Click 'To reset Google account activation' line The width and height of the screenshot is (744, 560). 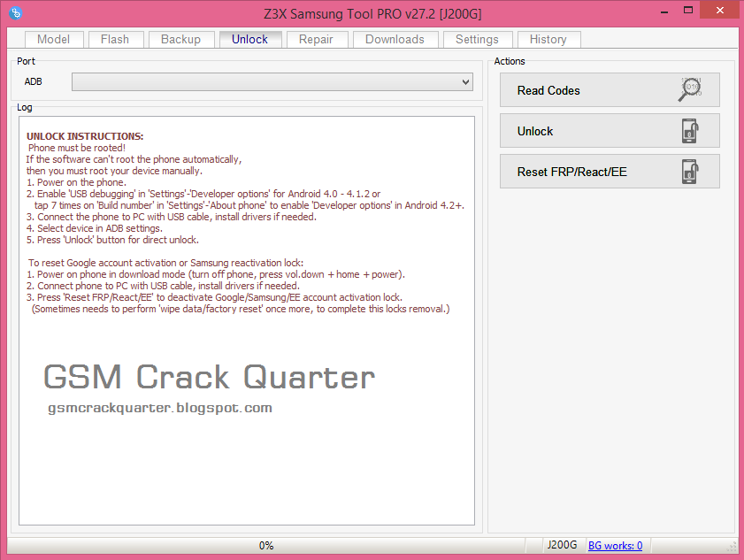click(x=165, y=263)
